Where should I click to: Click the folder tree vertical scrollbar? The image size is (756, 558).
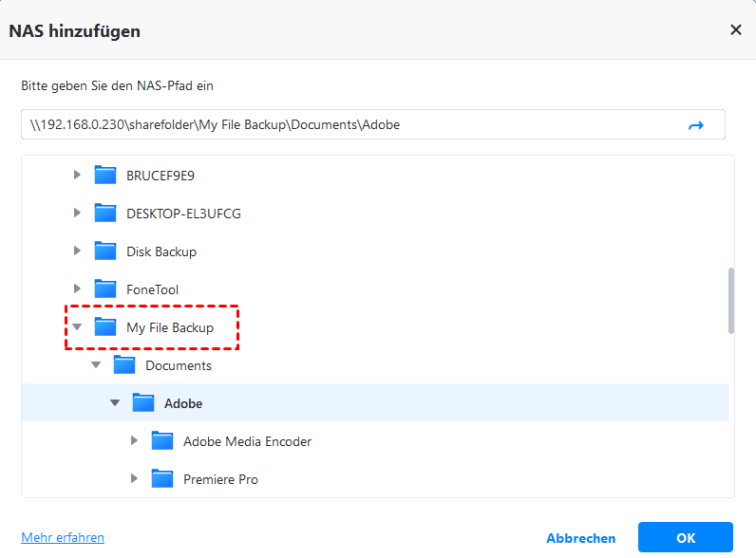(730, 300)
